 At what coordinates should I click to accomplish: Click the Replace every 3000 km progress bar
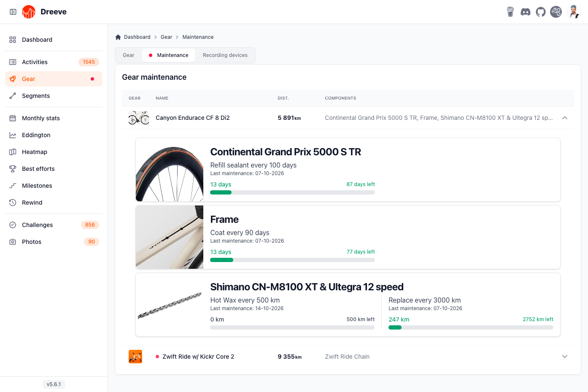coord(471,327)
